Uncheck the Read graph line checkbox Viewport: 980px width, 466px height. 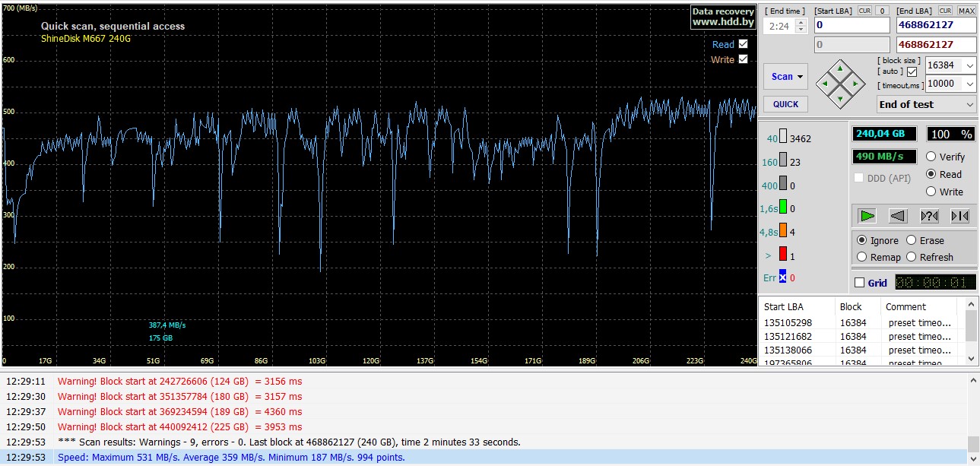click(743, 44)
